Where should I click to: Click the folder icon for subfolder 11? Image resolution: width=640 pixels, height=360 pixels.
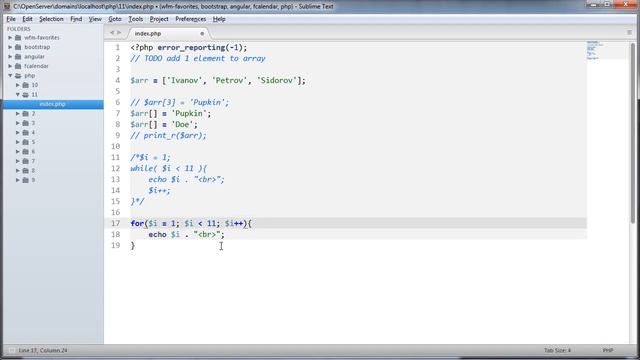pos(25,95)
